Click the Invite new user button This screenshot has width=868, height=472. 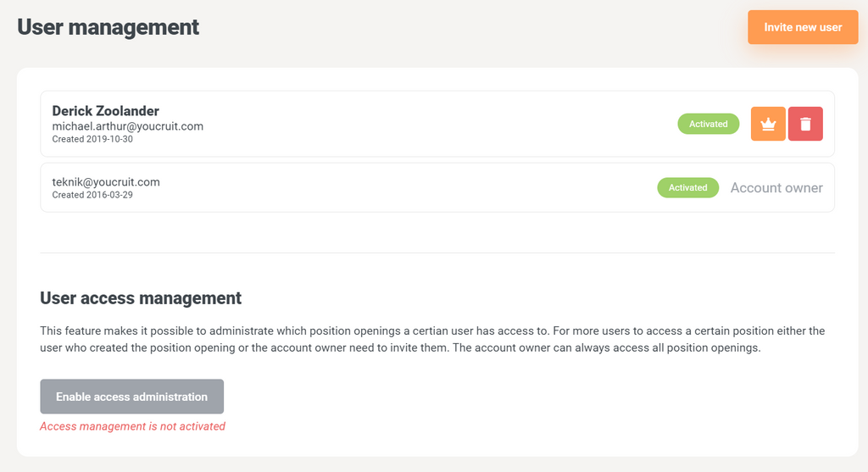803,27
